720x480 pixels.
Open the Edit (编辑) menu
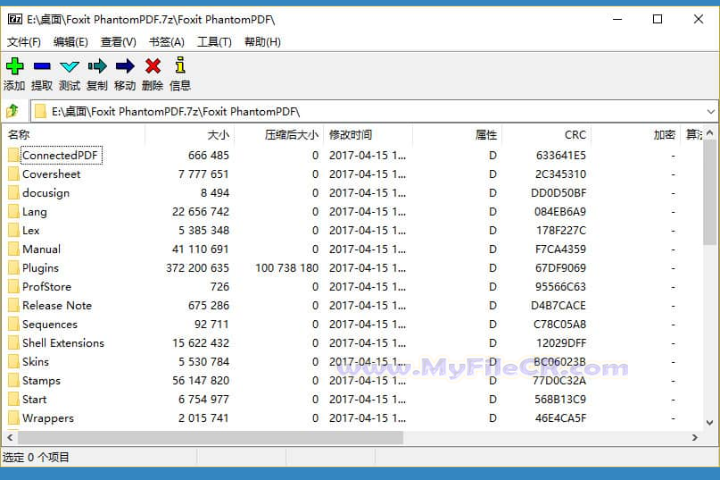coord(71,42)
